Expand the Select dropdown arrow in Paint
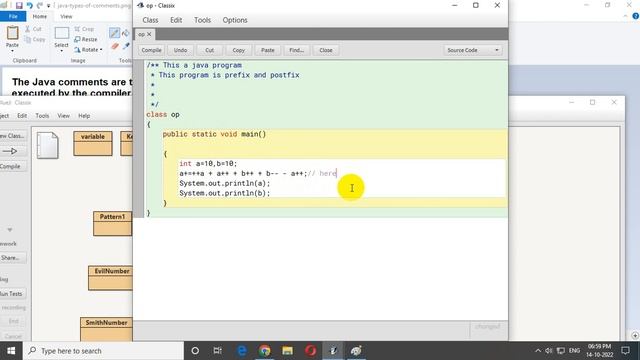Viewport: 640px width, 360px height. [x=62, y=51]
